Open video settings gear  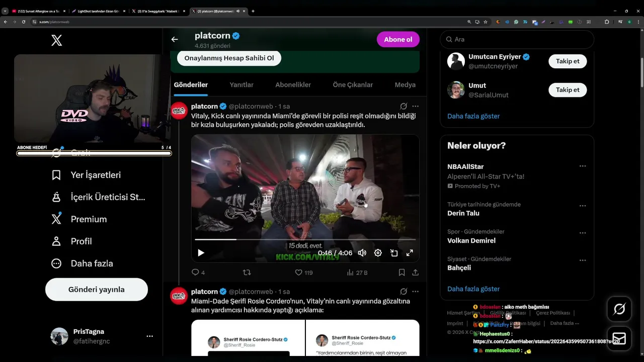click(x=378, y=253)
